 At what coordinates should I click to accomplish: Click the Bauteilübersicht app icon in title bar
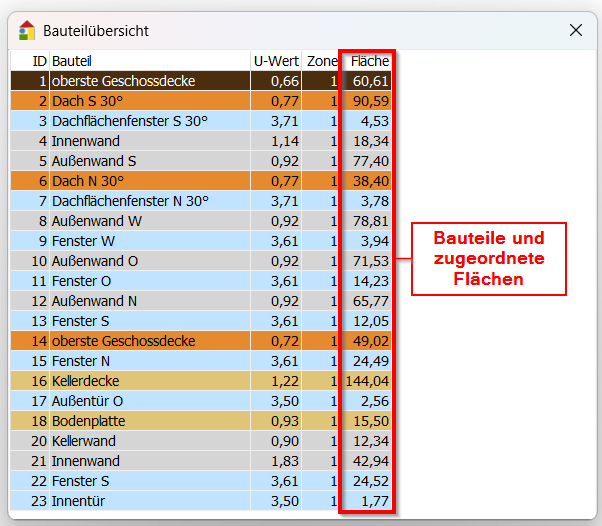coord(27,30)
